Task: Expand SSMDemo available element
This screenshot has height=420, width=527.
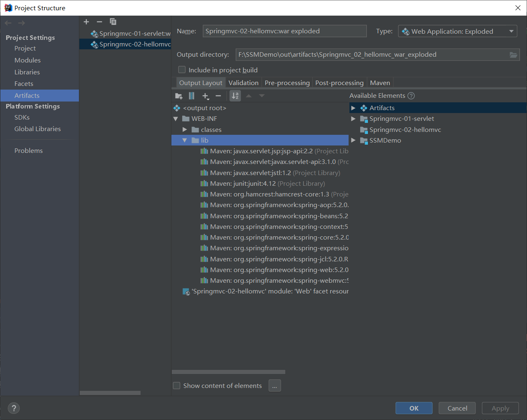Action: coord(353,141)
